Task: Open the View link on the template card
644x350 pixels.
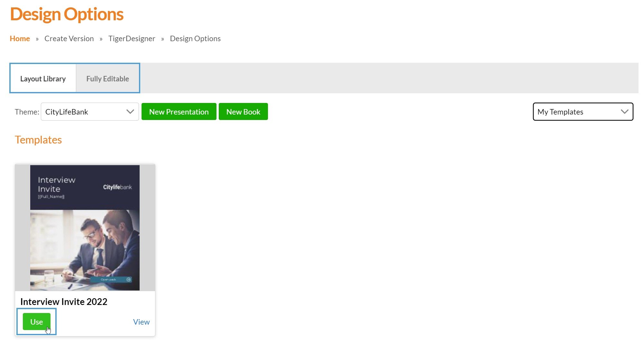Action: 141,322
